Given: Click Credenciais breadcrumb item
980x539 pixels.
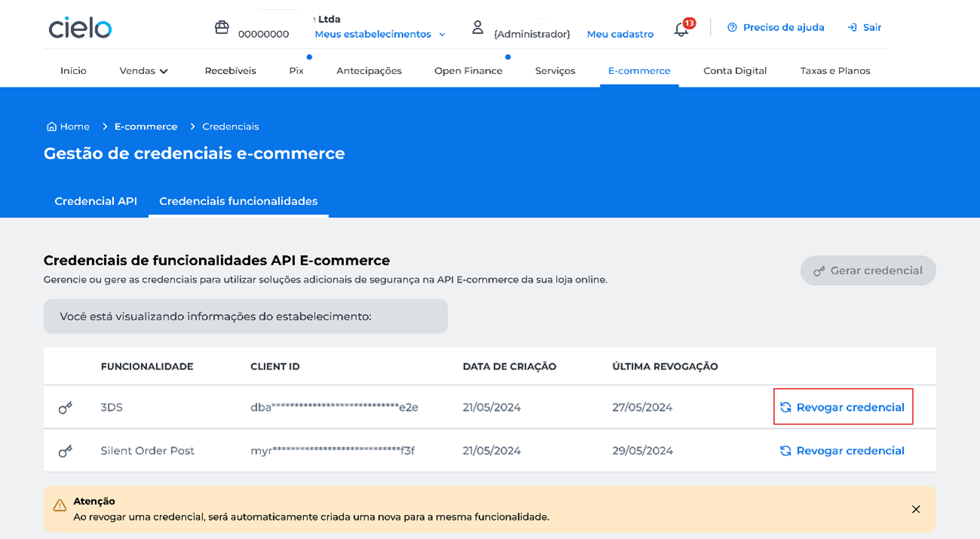Looking at the screenshot, I should click(230, 127).
